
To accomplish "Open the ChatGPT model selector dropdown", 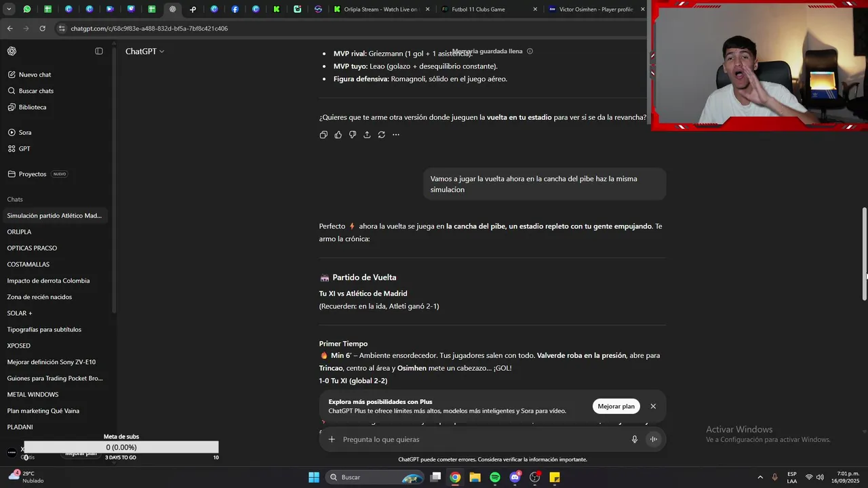I will click(144, 52).
